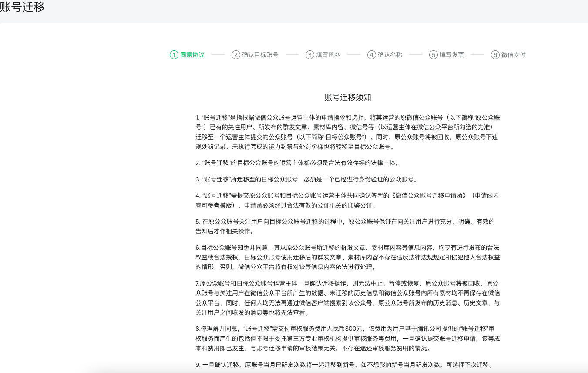Select step 6 微信支付
The image size is (588, 373).
click(508, 55)
